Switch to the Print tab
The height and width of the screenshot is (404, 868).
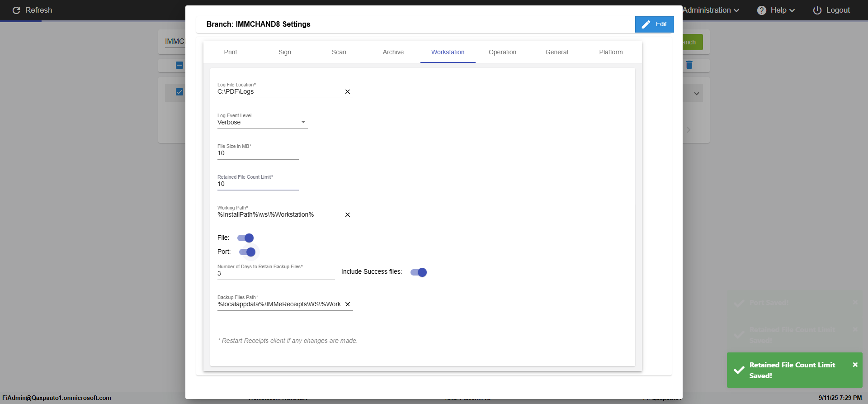tap(231, 52)
